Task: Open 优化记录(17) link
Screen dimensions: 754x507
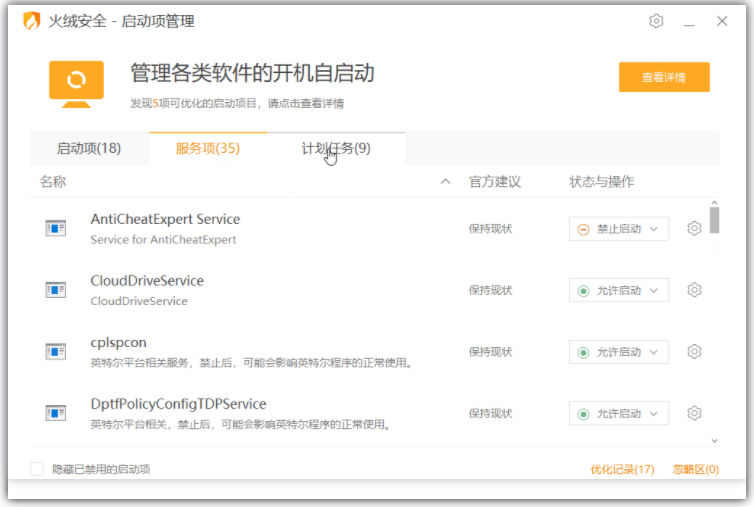Action: click(622, 469)
